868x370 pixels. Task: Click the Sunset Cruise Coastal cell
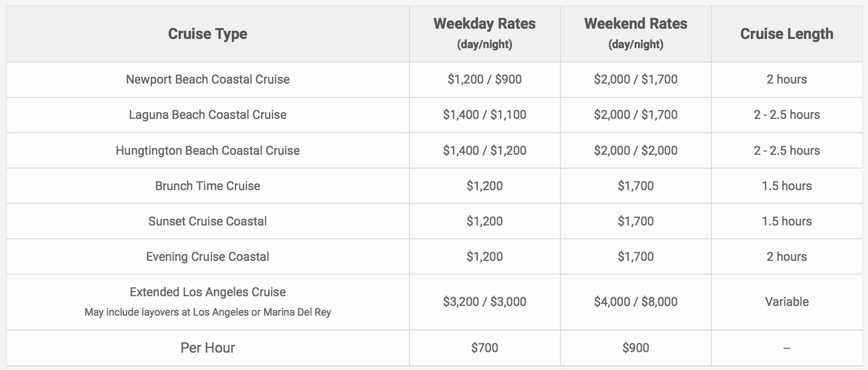tap(207, 221)
